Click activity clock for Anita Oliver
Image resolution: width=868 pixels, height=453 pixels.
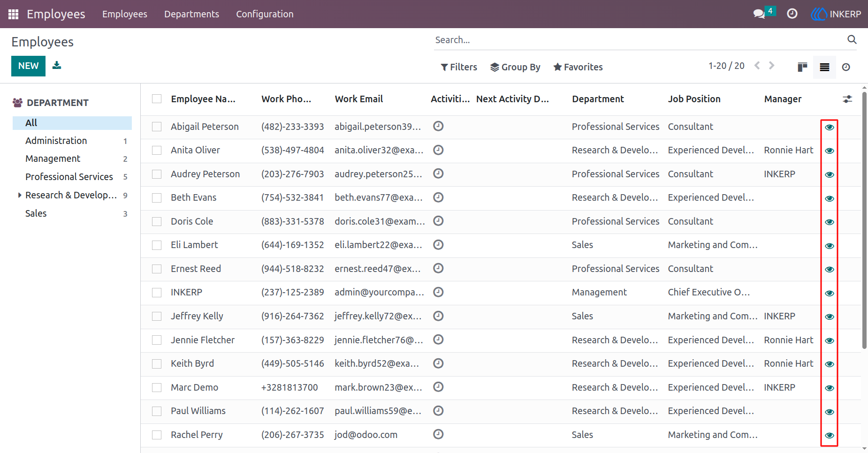coord(438,150)
